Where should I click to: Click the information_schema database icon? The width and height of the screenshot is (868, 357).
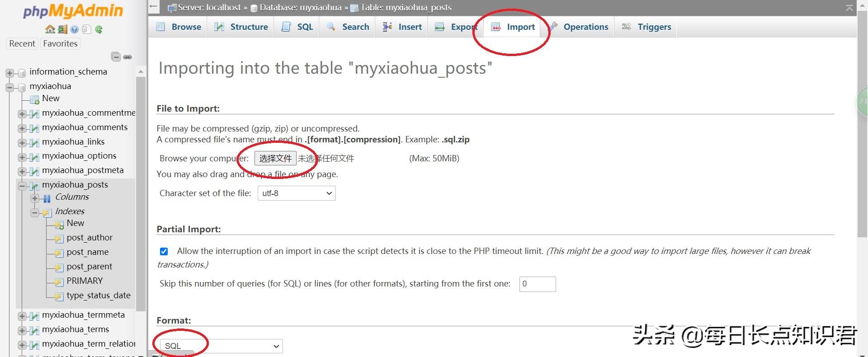click(22, 73)
